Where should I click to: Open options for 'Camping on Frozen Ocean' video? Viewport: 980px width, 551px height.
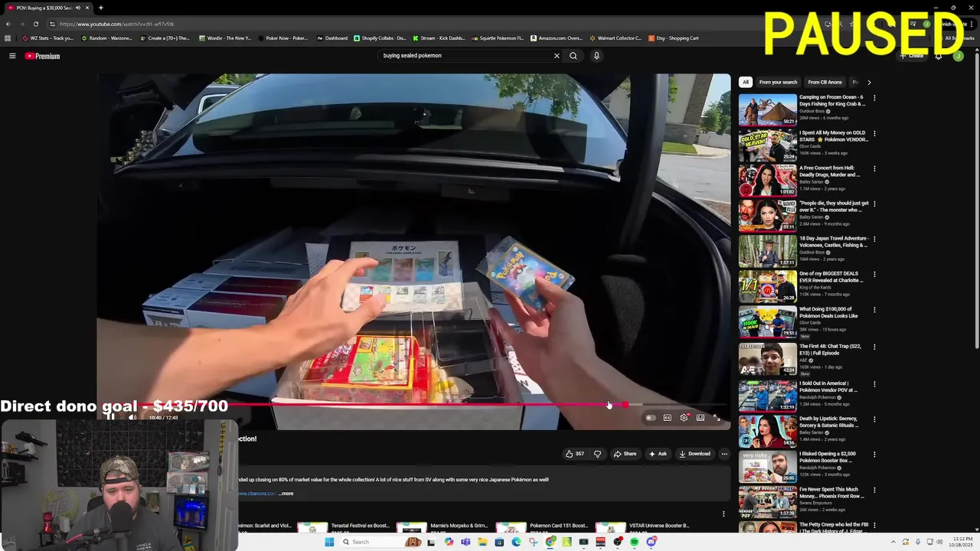point(874,98)
